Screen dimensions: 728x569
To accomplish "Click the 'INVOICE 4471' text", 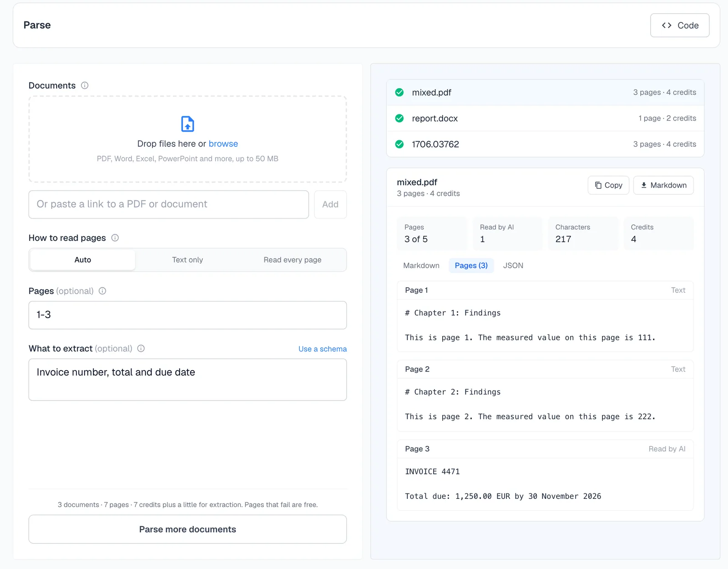I will click(x=432, y=472).
